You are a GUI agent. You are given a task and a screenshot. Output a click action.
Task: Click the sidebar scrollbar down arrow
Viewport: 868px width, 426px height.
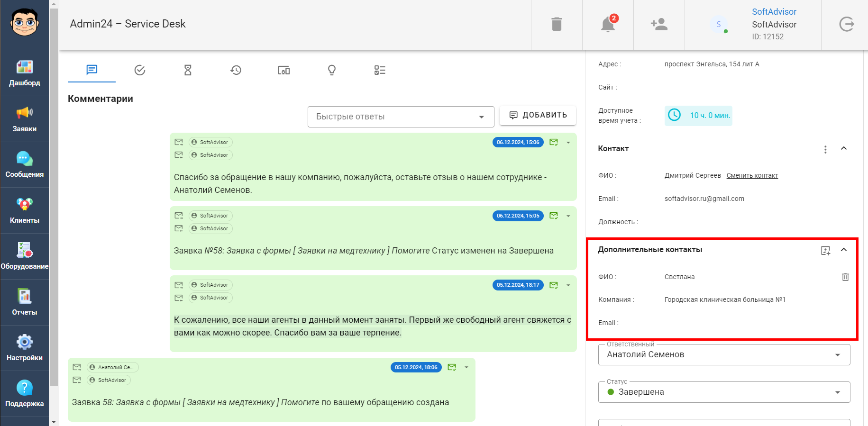(x=54, y=422)
